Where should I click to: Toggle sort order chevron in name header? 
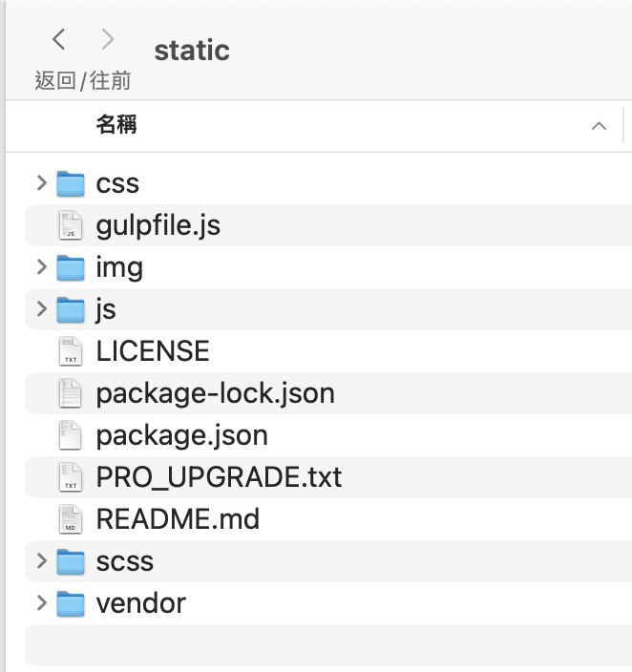pyautogui.click(x=599, y=126)
